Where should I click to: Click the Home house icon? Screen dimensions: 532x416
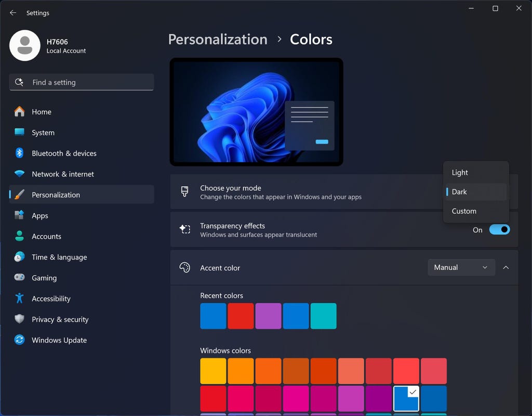click(x=19, y=111)
